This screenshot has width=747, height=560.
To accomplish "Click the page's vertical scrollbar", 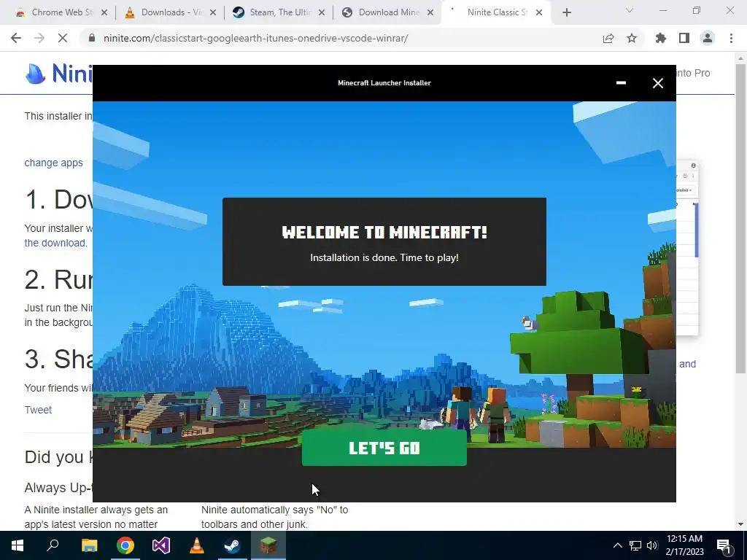I will click(x=741, y=218).
